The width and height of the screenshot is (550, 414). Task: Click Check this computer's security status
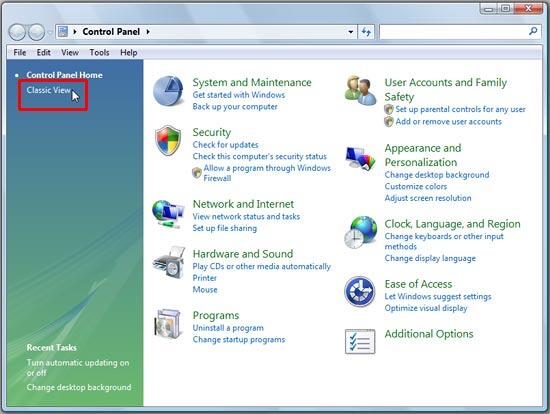[x=260, y=156]
